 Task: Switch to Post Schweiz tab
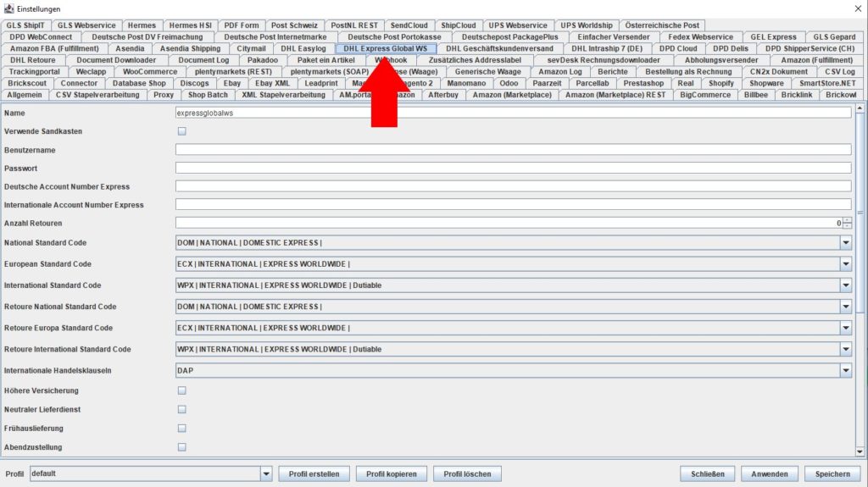[294, 25]
